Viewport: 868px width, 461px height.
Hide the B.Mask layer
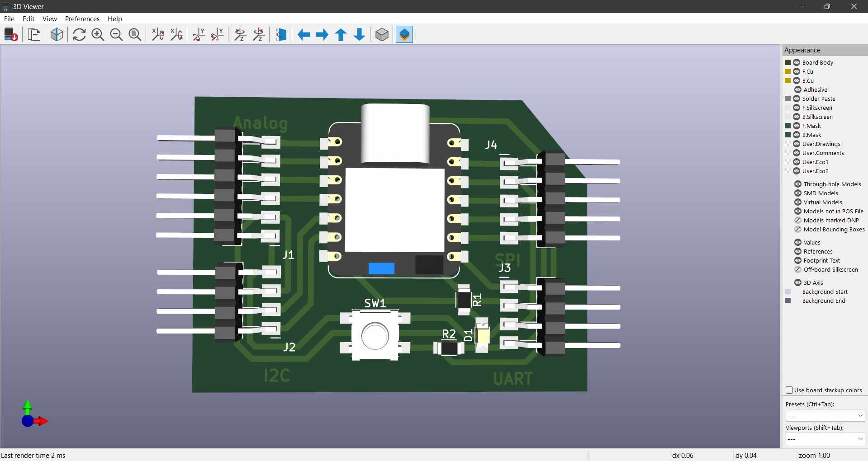coord(797,135)
